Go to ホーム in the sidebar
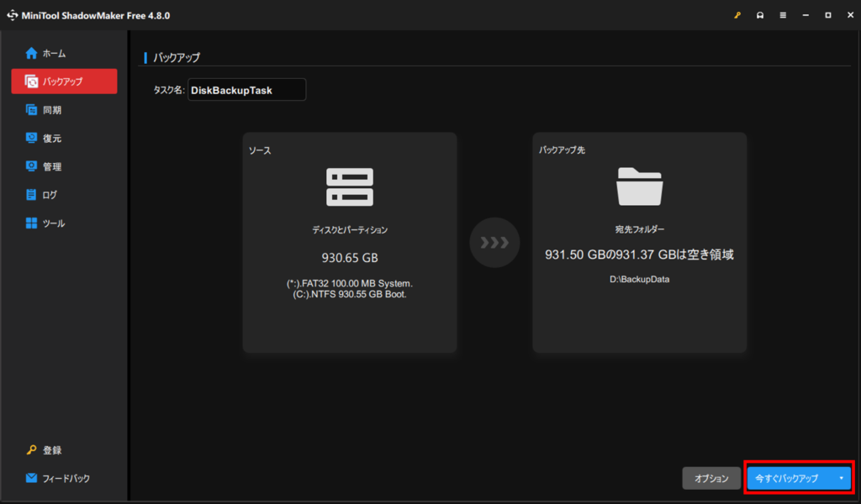Image resolution: width=861 pixels, height=504 pixels. [54, 53]
